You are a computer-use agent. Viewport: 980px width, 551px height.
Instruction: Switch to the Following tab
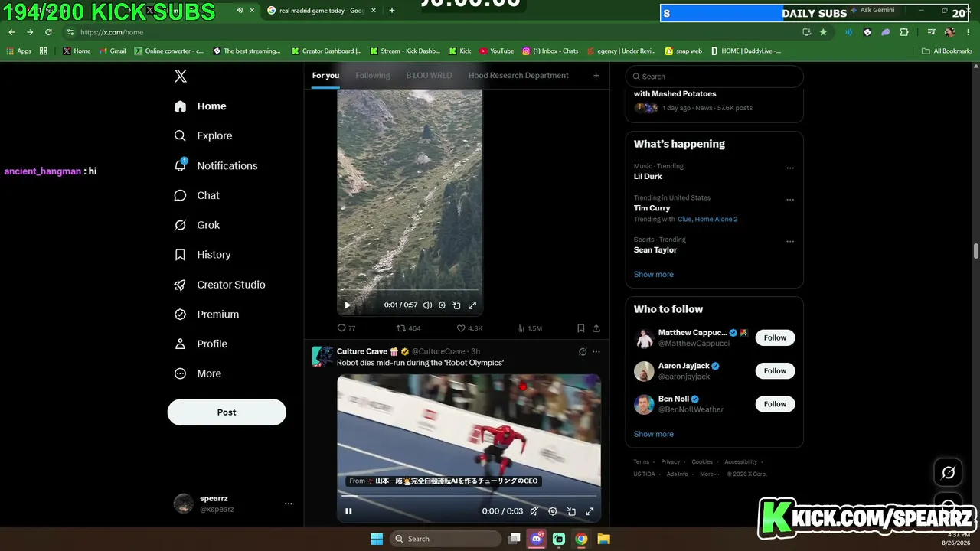click(373, 76)
